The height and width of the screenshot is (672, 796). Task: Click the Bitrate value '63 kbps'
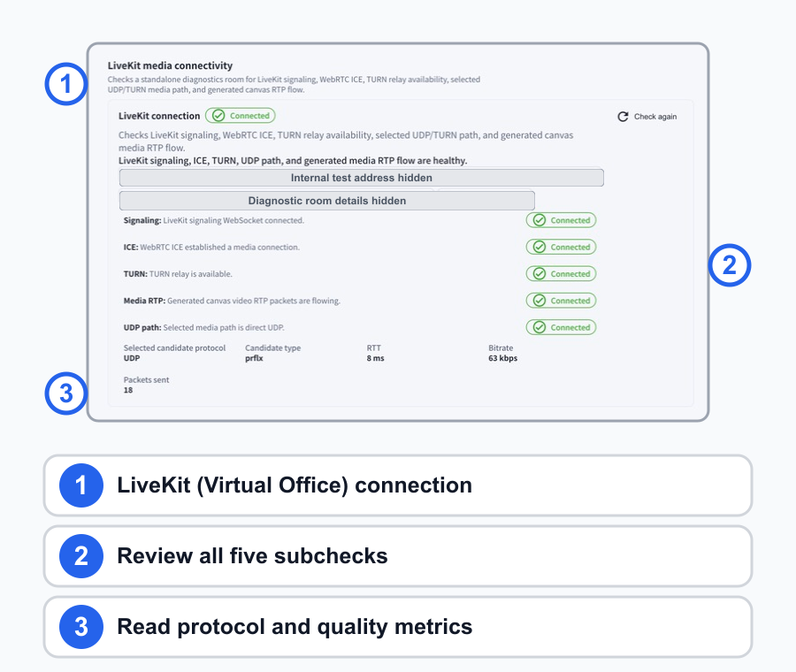tap(503, 358)
